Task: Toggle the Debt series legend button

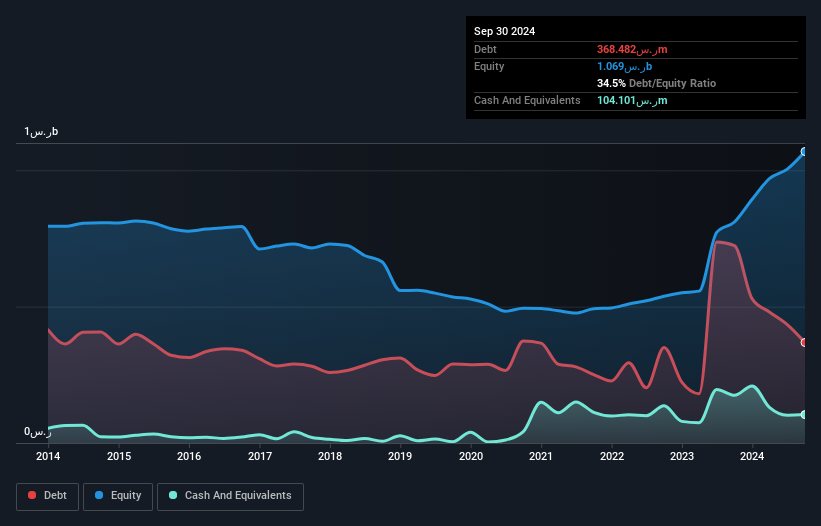Action: point(46,496)
